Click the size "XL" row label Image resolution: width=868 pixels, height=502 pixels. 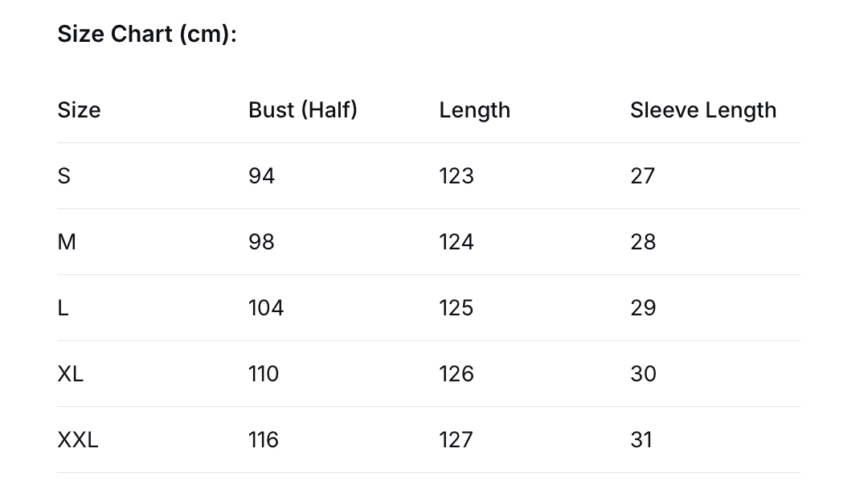[71, 374]
